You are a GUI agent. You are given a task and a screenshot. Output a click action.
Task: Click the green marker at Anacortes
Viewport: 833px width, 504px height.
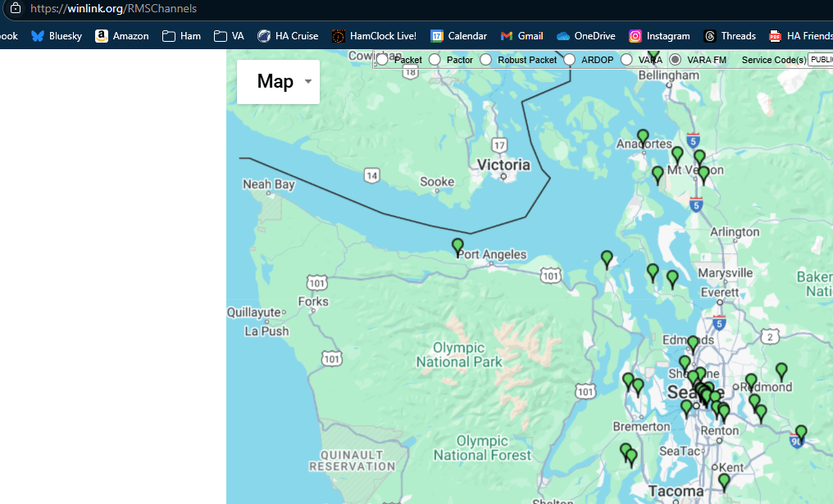[643, 137]
